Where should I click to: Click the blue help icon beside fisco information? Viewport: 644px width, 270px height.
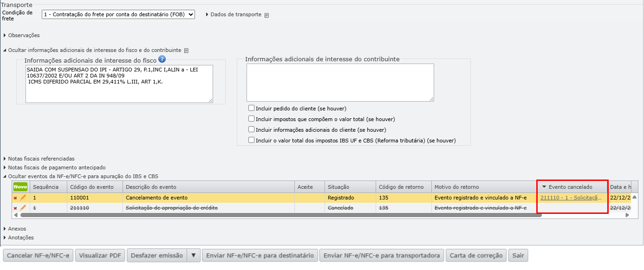point(162,59)
